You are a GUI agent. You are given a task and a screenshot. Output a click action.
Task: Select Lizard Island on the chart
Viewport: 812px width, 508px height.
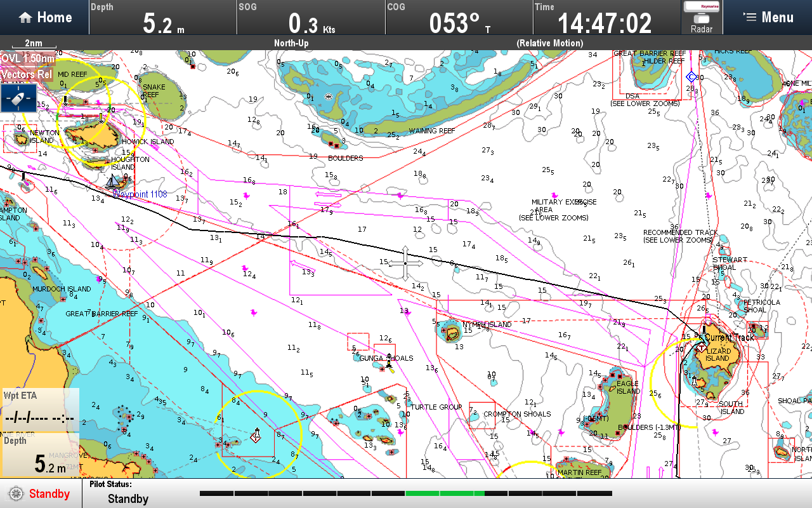click(x=717, y=354)
